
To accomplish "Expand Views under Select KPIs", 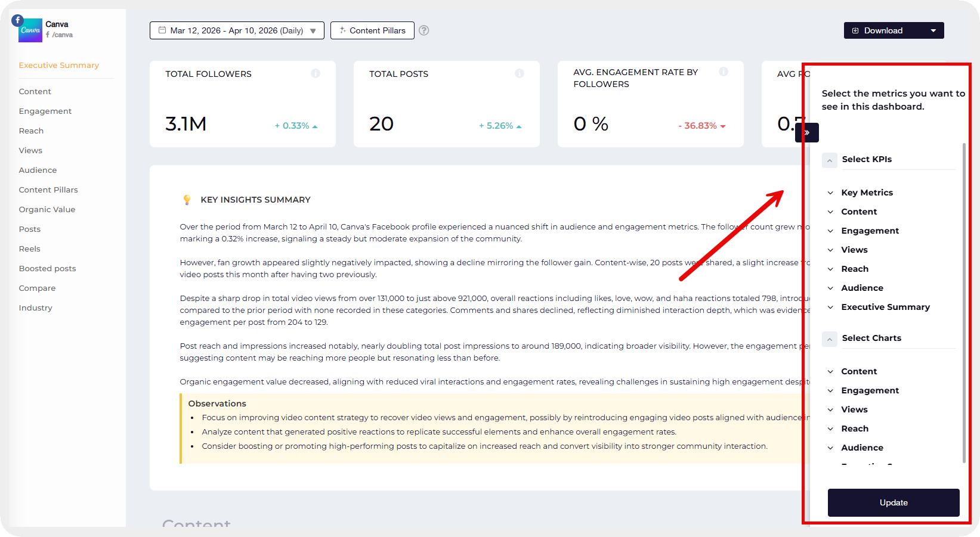I will [830, 250].
